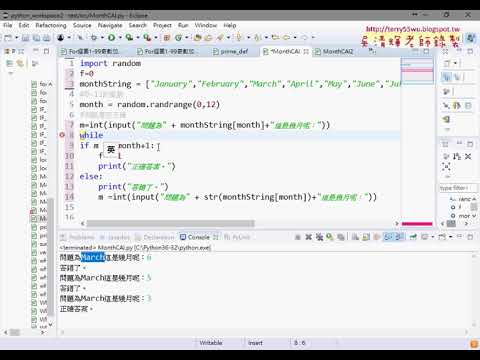Image resolution: width=480 pixels, height=360 pixels.
Task: Open dropdown arrow next to Run icon
Action: [x=120, y=38]
